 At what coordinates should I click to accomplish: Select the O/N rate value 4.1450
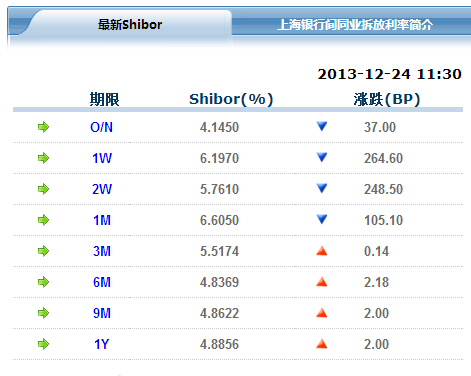coord(219,127)
